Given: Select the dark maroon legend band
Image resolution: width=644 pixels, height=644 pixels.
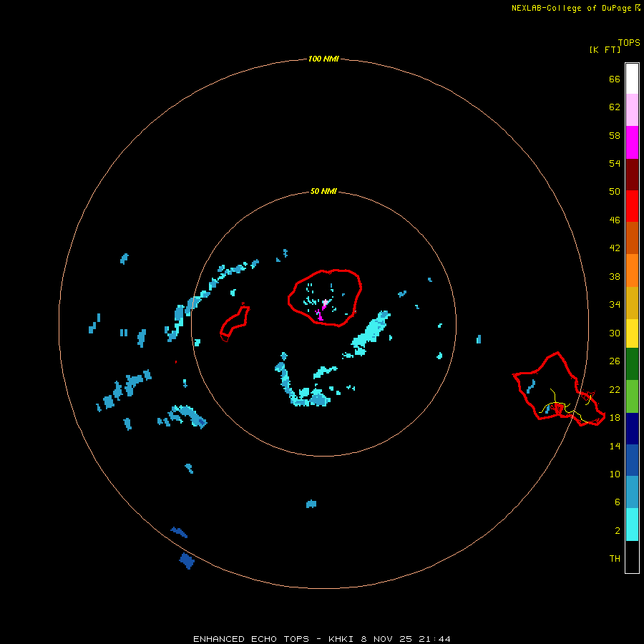Looking at the screenshot, I should (x=632, y=174).
